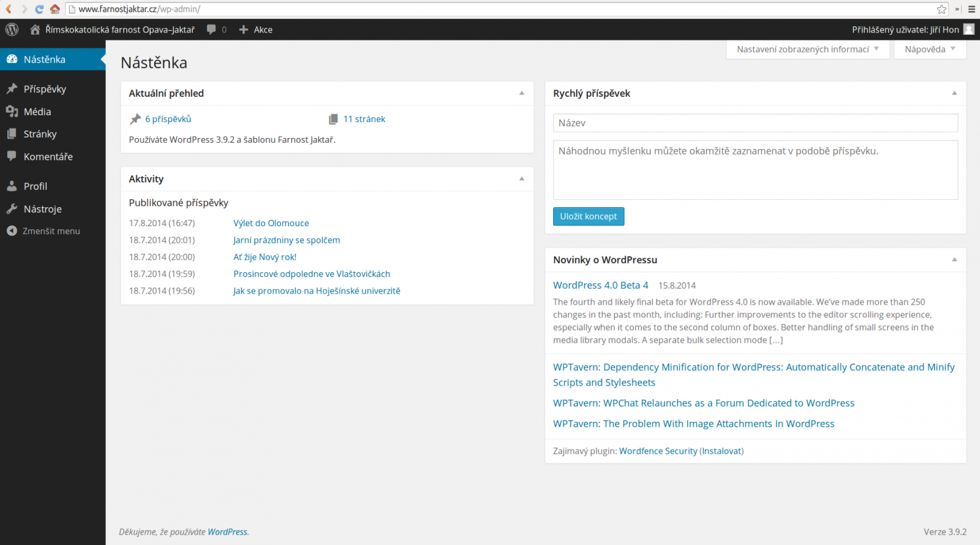This screenshot has width=980, height=545.
Task: Open the WordPress link in footer
Action: pyautogui.click(x=227, y=532)
